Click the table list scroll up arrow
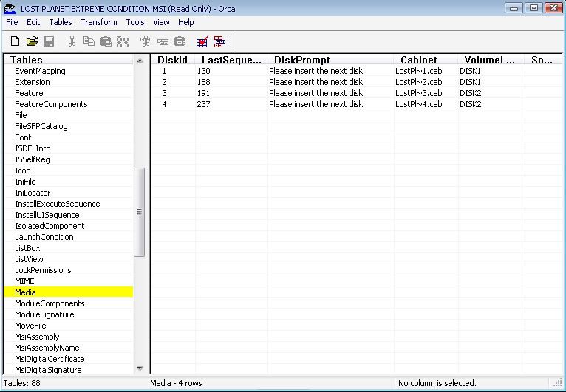Image resolution: width=566 pixels, height=392 pixels. 140,61
